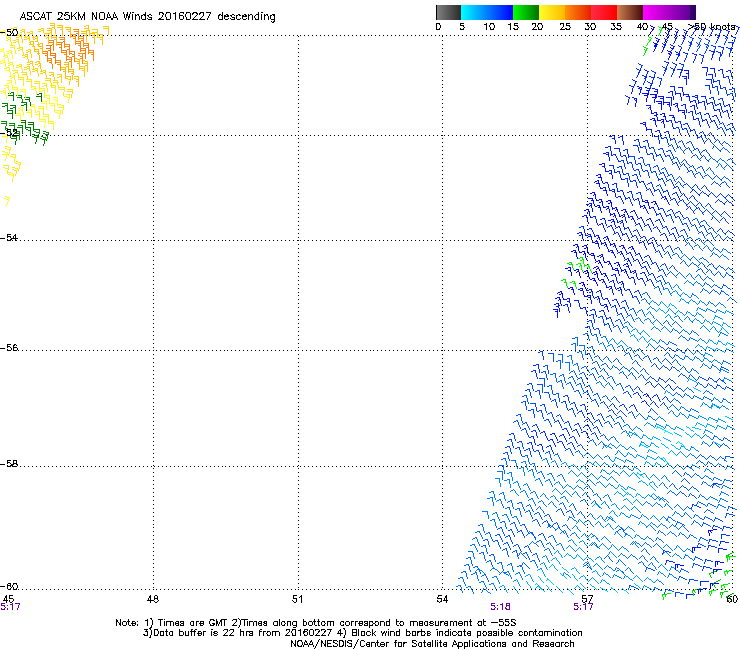This screenshot has height=650, width=740.
Task: Click the note '1) Times are GMT'
Action: [186, 623]
